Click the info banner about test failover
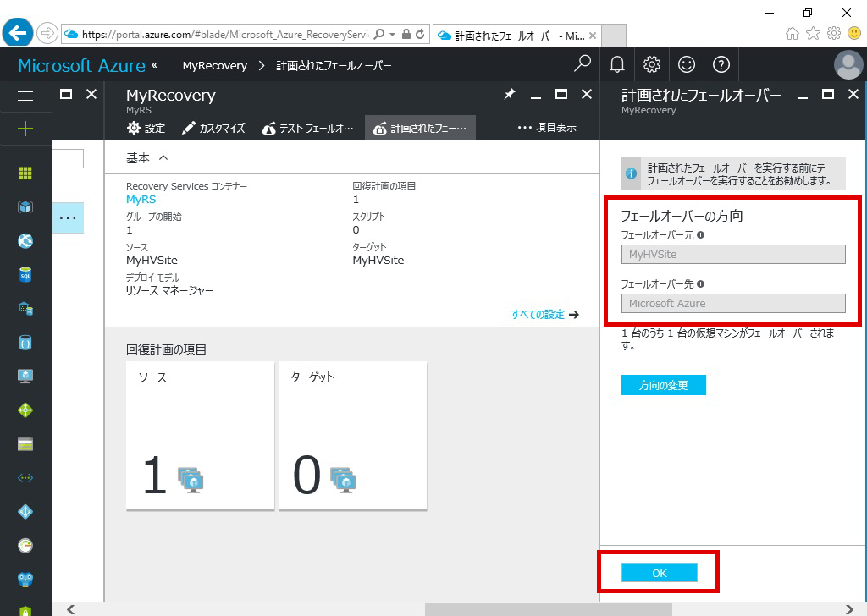867x616 pixels. click(x=733, y=173)
